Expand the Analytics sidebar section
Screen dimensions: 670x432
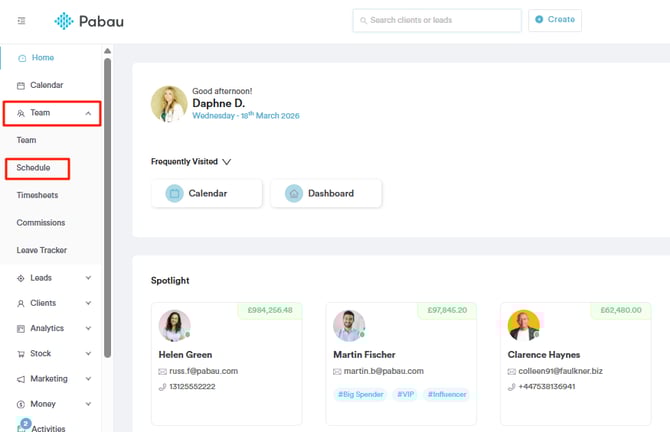(88, 328)
